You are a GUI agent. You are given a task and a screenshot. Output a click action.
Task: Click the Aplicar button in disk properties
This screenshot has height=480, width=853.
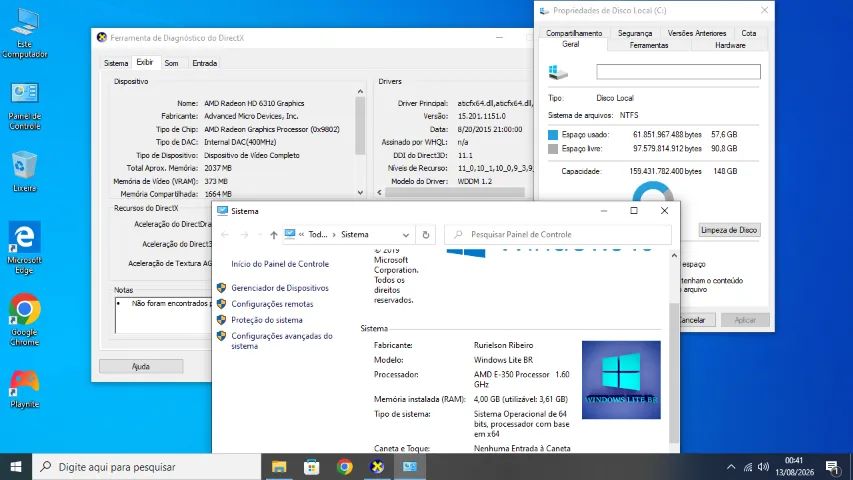point(745,320)
